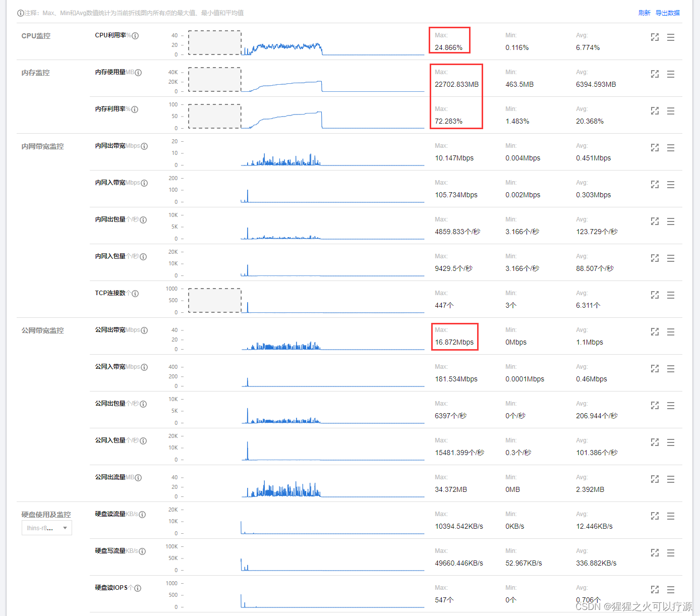Click info icon next to 内网入包量
The image size is (700, 616).
[x=143, y=257]
